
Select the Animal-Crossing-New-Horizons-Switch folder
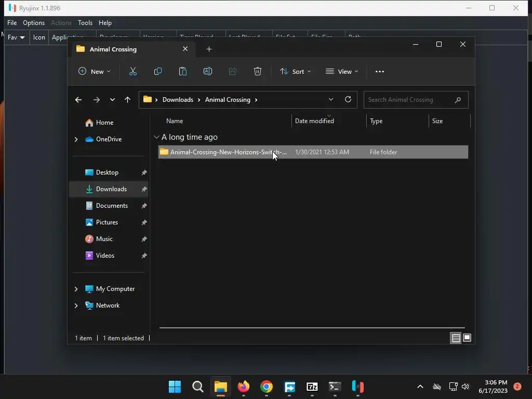coord(313,152)
